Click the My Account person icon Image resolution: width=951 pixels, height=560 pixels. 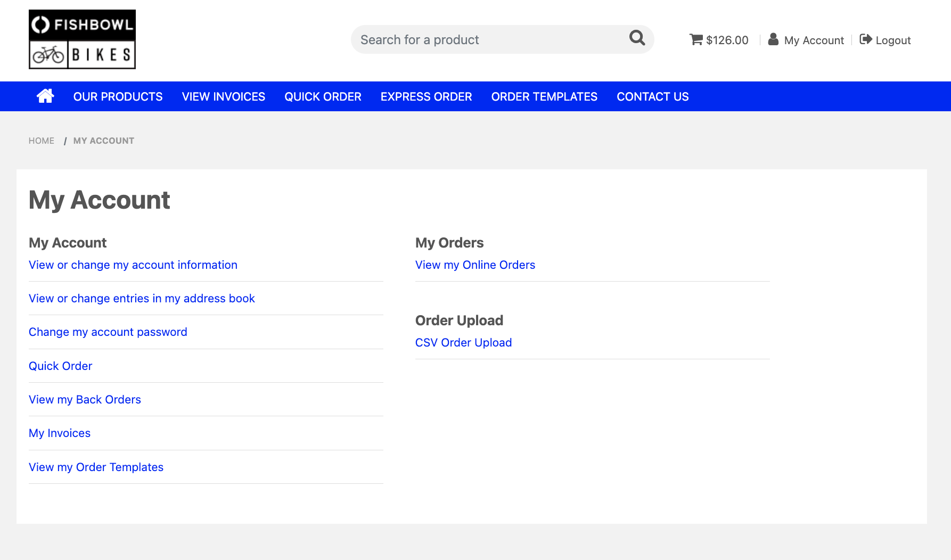(x=773, y=39)
